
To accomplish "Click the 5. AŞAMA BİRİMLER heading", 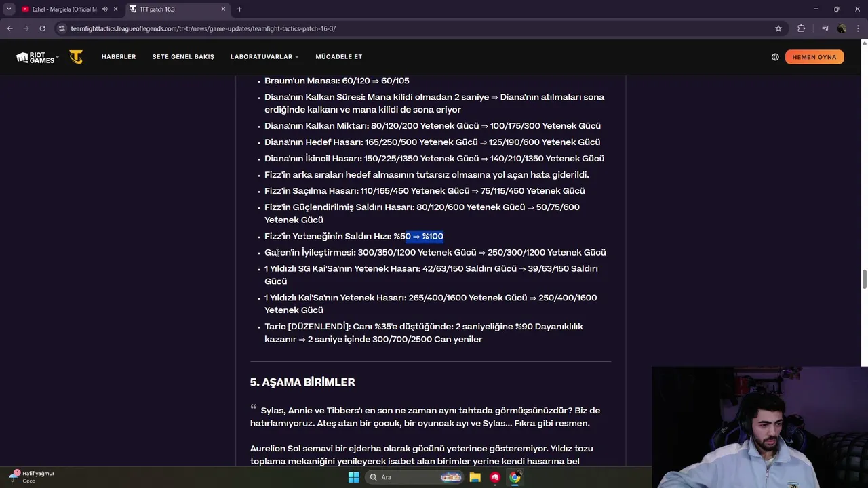I will tap(302, 382).
